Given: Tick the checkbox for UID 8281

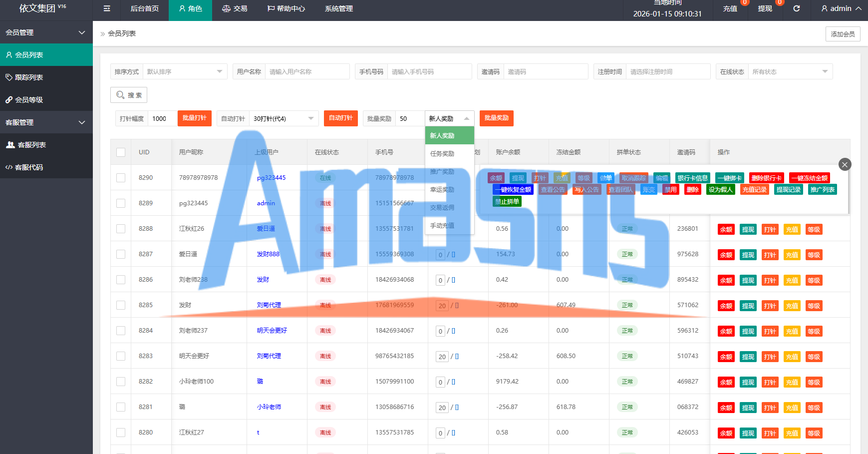Looking at the screenshot, I should [121, 407].
